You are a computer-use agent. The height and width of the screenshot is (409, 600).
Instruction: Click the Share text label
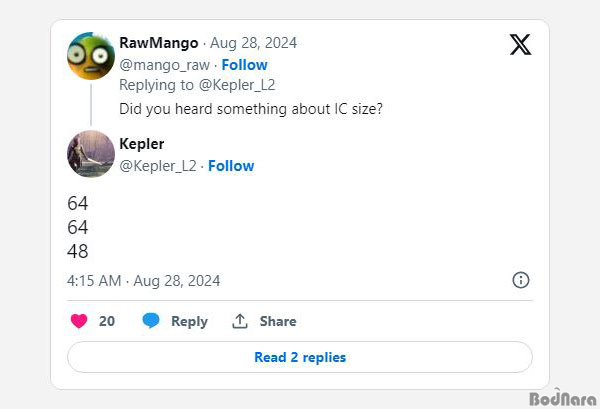[278, 321]
